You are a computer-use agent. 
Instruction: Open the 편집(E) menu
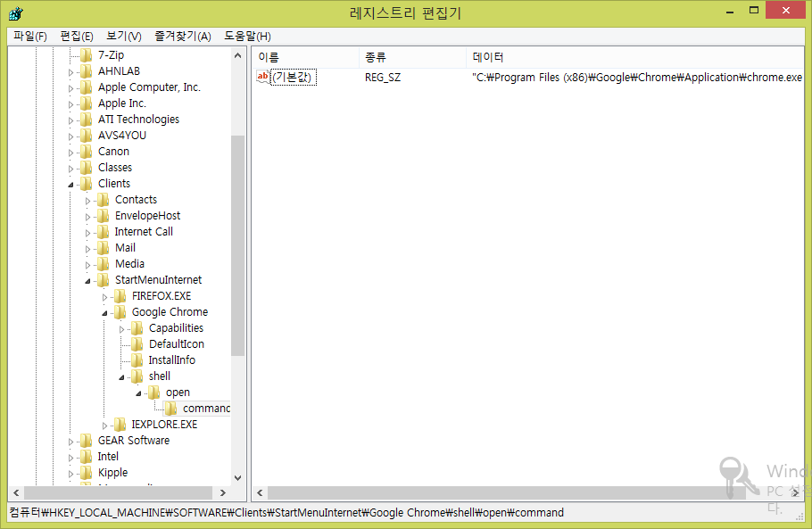(x=77, y=36)
